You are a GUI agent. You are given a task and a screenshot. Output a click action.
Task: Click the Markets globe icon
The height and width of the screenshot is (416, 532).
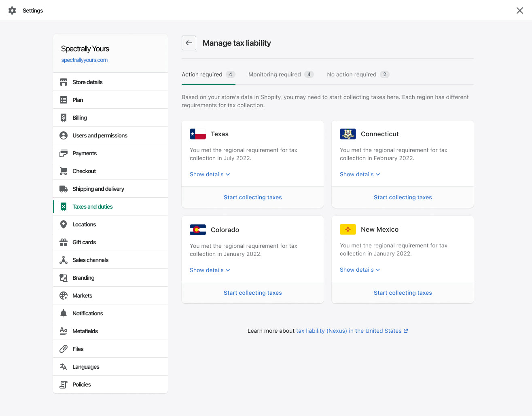(x=64, y=295)
